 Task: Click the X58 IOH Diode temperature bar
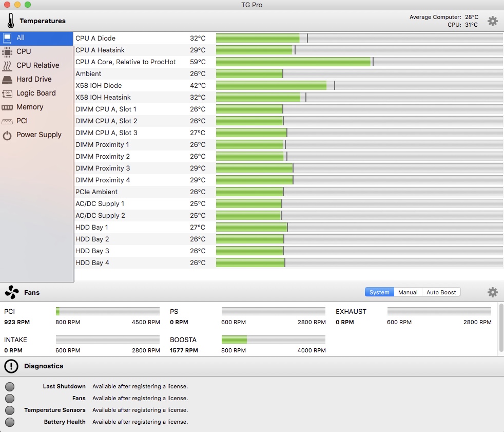(x=359, y=86)
